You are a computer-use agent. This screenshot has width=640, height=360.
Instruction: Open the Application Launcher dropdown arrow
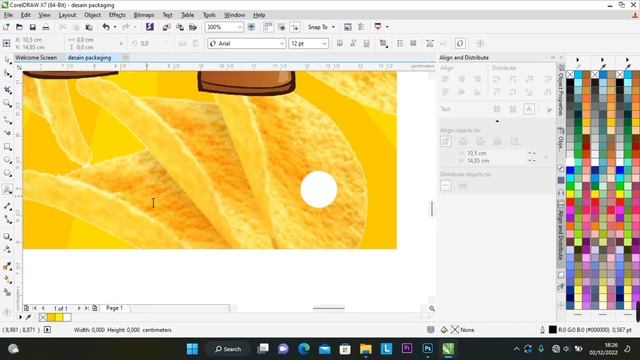point(387,27)
